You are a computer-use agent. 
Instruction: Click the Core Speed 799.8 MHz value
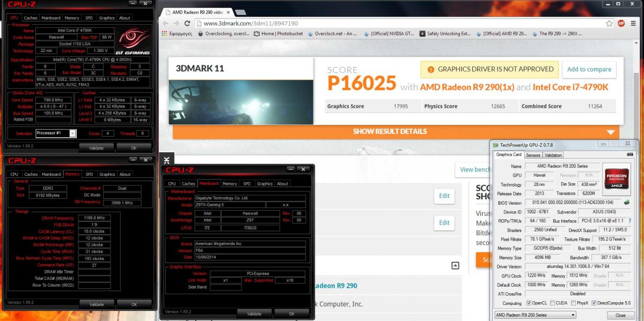tap(53, 100)
